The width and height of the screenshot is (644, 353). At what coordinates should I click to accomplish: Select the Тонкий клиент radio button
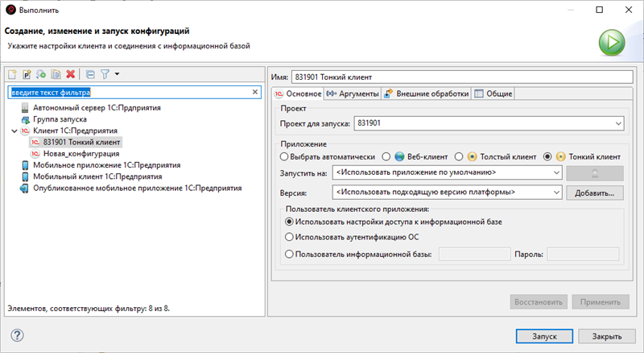coord(547,156)
